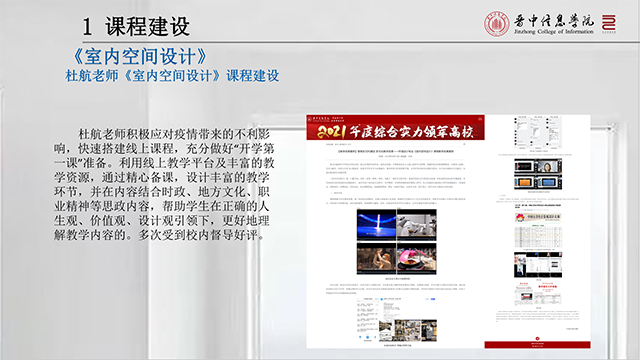Select the heading '1 课程建设'
This screenshot has height=360, width=640.
[x=136, y=27]
